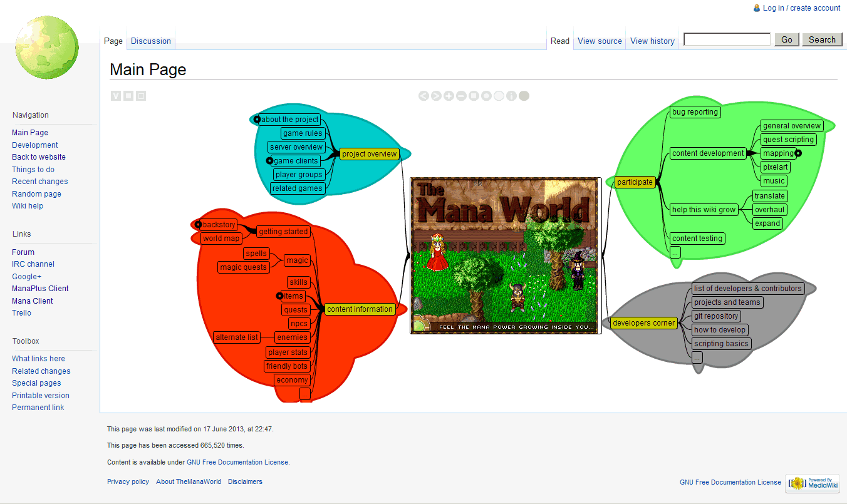
Task: Click The Mana World center image
Action: pos(506,255)
